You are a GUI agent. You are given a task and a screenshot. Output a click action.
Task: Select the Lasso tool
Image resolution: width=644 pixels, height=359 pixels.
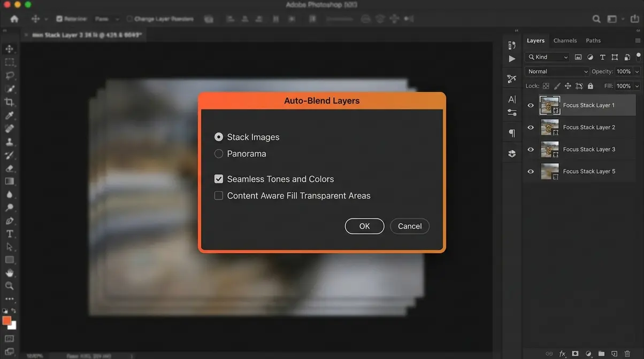pyautogui.click(x=9, y=75)
